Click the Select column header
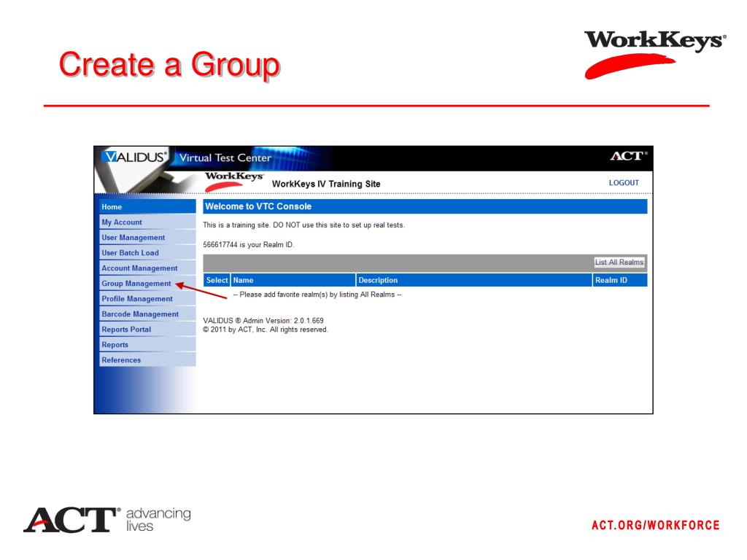 click(217, 280)
